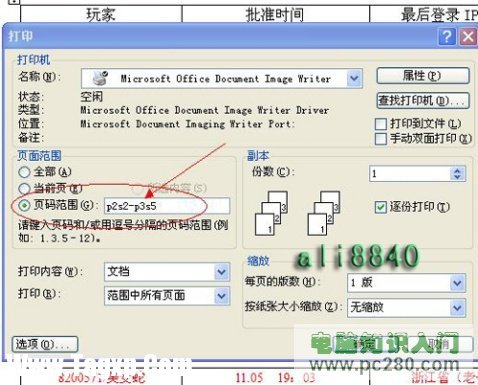478x385 pixels.
Task: Open the 按纸张大小缩放 dropdown
Action: [x=457, y=307]
